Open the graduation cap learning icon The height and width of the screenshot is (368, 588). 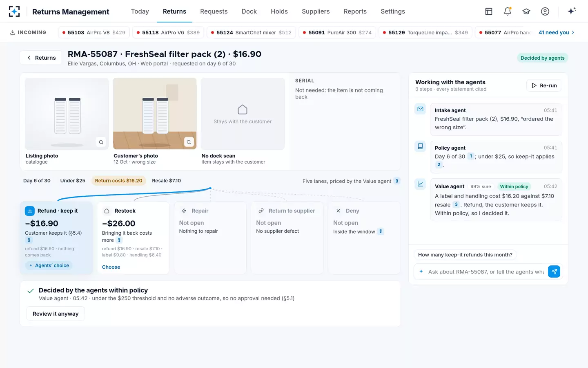526,11
